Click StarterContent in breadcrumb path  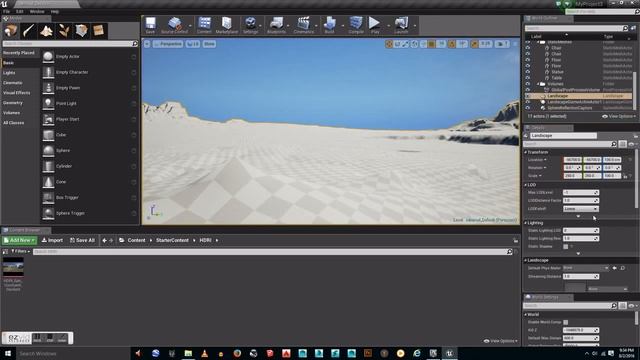click(172, 240)
